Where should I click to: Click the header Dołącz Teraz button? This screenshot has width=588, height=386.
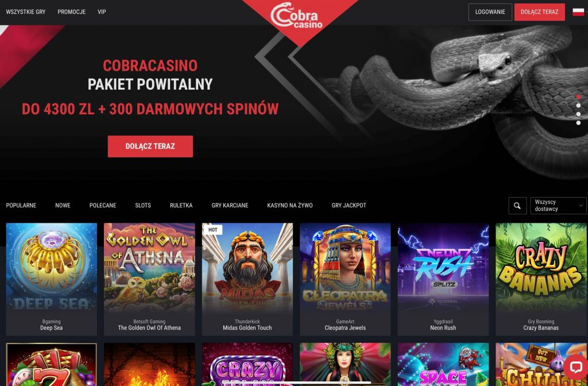point(540,12)
